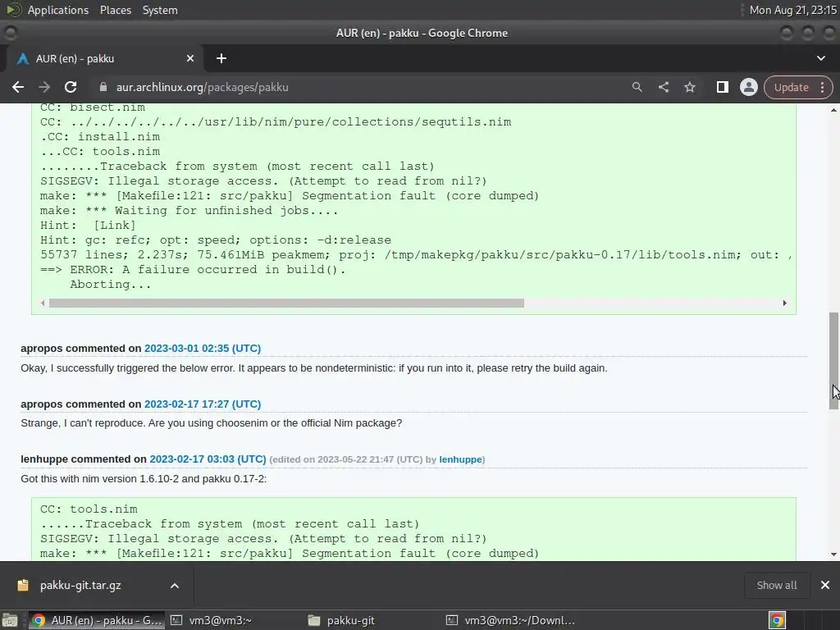Click the Update Chrome button
Screen dimensions: 840x630
pos(792,87)
